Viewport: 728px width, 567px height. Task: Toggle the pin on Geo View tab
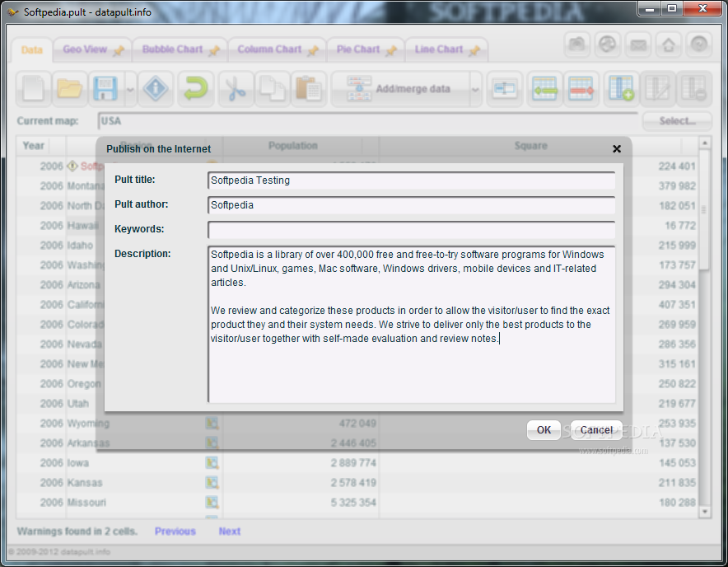coord(119,50)
